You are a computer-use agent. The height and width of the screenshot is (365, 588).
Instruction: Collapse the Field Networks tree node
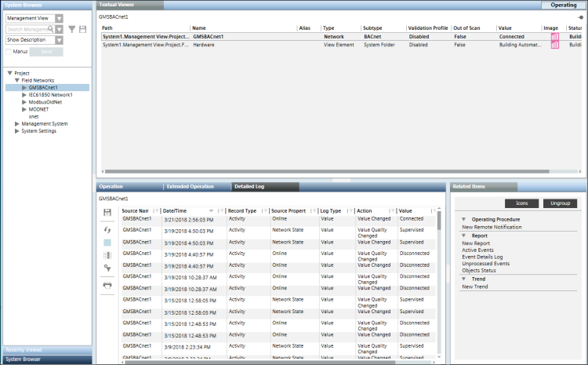click(16, 80)
